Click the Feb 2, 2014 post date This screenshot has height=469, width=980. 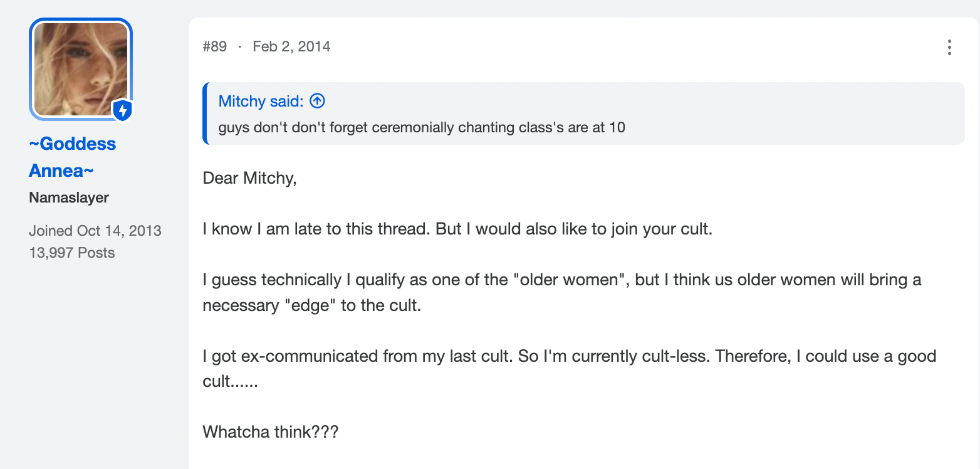[291, 46]
